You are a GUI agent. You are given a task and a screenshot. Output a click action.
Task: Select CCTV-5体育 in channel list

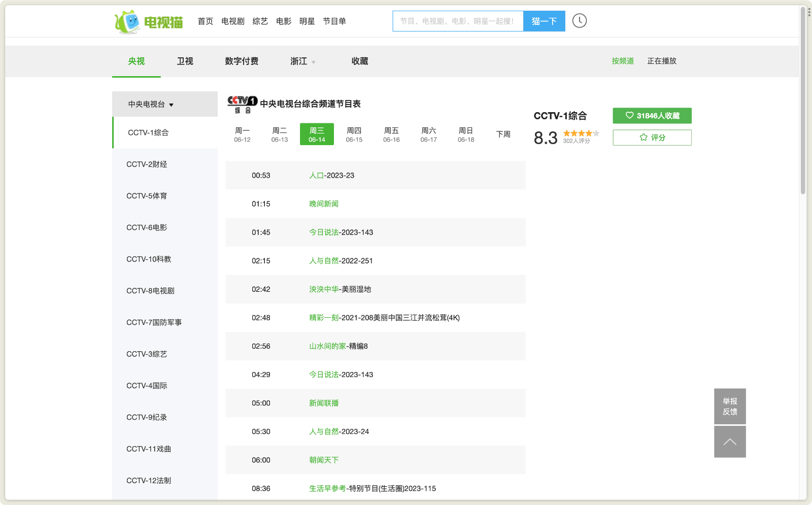(x=147, y=196)
